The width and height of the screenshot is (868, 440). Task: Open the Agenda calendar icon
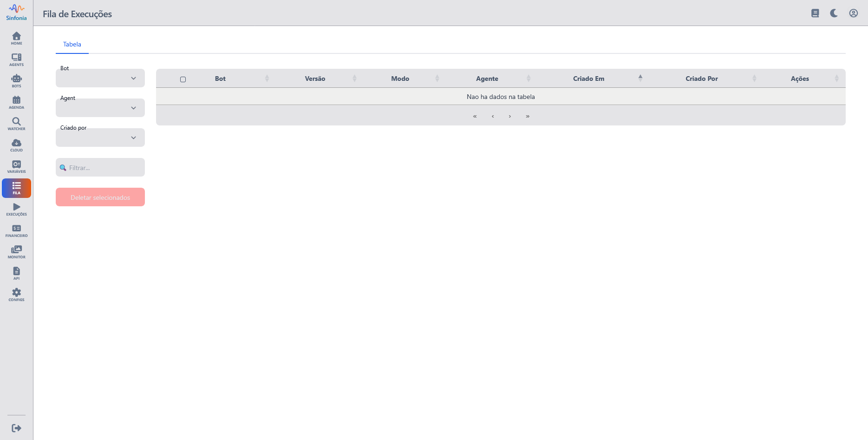click(16, 103)
